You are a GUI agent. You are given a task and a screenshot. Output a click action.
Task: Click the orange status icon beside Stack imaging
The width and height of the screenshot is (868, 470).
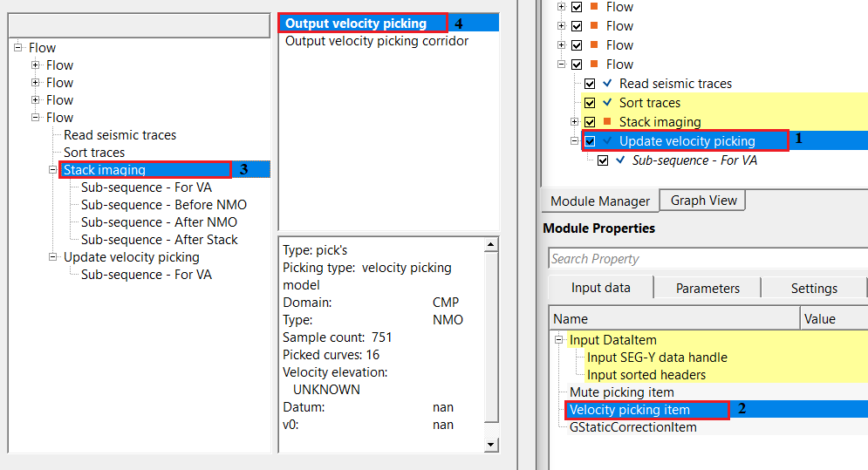point(607,122)
